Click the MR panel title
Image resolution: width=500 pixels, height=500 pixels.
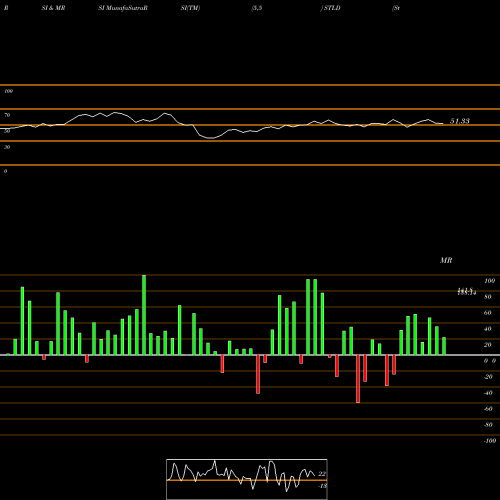(x=446, y=260)
